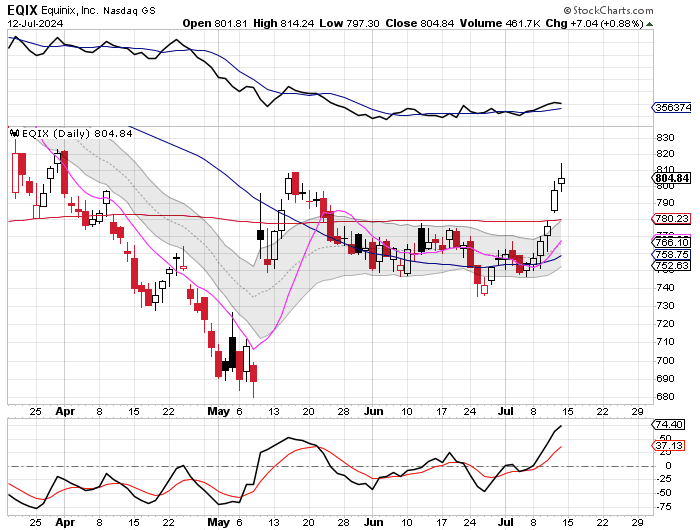Image resolution: width=700 pixels, height=530 pixels.
Task: Click the 12-Jul-2024 date label
Action: click(x=35, y=24)
